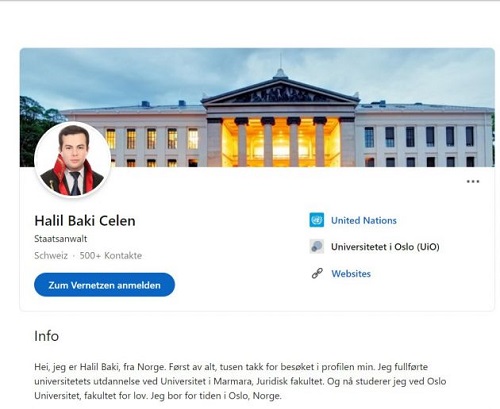Click the chain link icon beside Websites

click(317, 273)
